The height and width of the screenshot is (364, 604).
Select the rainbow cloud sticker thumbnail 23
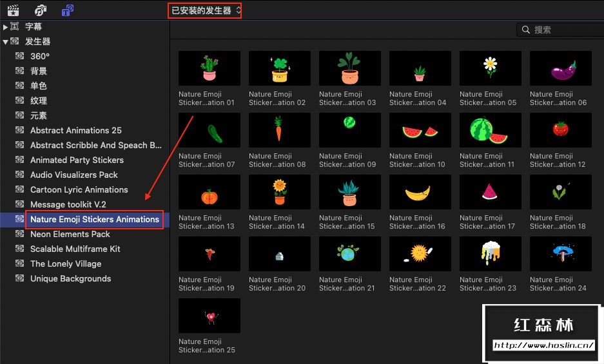[x=491, y=254]
